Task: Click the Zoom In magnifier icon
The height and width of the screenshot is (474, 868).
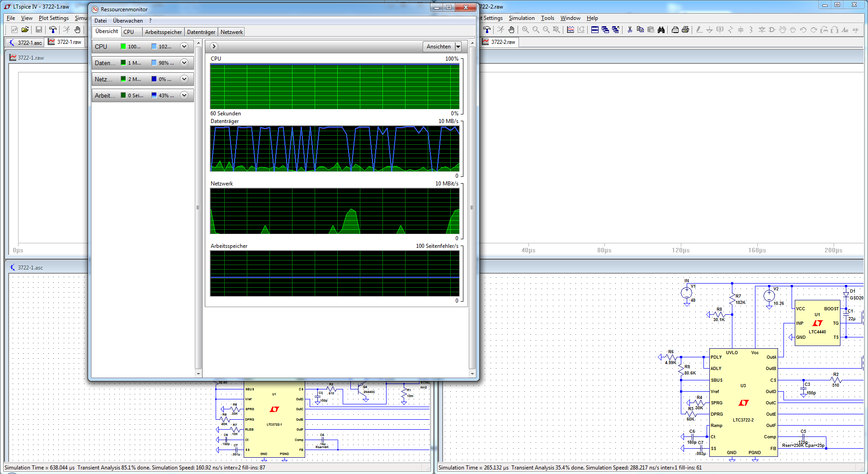Action: tap(525, 29)
